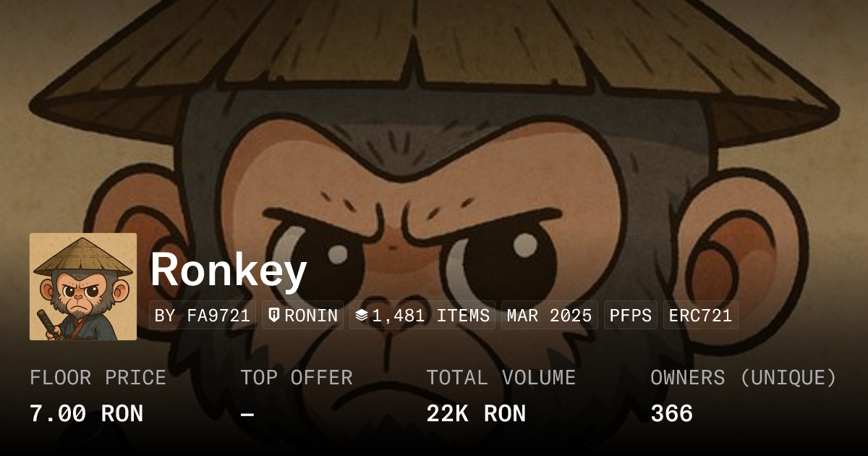The width and height of the screenshot is (868, 456).
Task: Click the Ronin chain logo icon
Action: pos(275,316)
